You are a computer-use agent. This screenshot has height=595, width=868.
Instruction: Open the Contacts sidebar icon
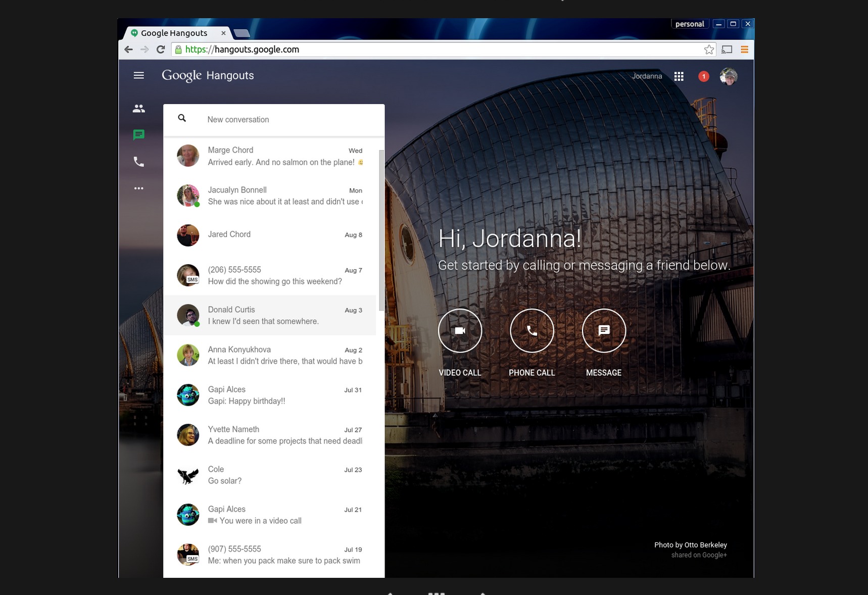click(x=139, y=109)
